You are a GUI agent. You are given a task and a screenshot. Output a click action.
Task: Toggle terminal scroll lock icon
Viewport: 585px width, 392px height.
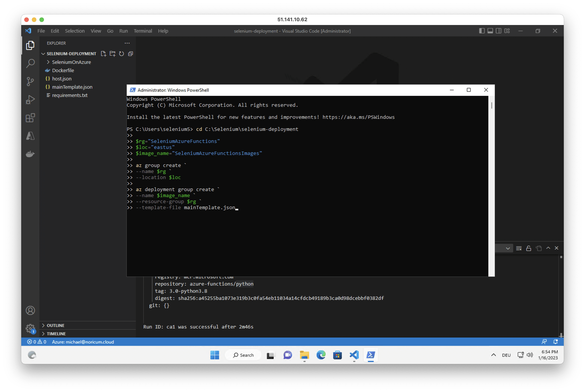pos(529,248)
